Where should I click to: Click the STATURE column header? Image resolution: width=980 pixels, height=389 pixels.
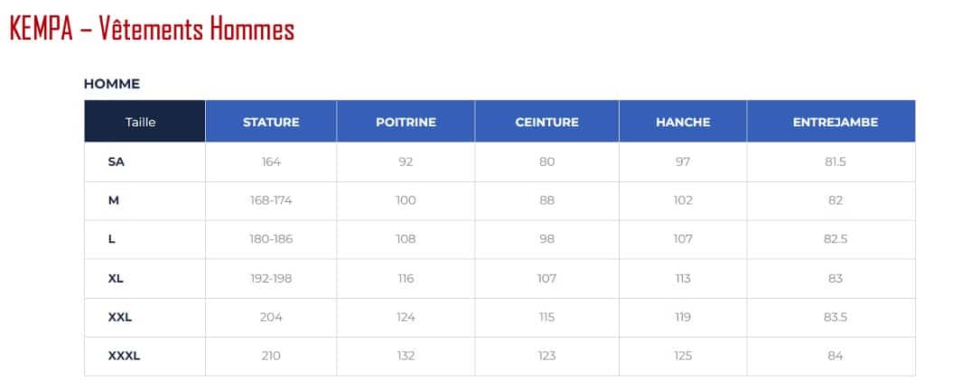click(271, 122)
